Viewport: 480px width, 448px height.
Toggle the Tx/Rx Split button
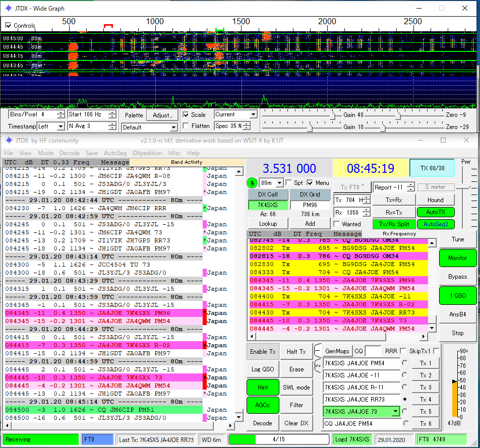point(394,224)
